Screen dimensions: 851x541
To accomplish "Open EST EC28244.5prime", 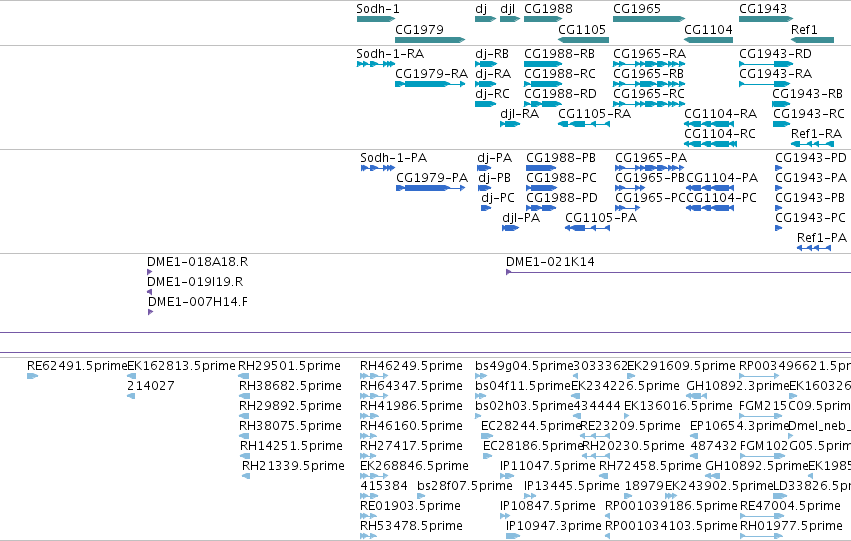I will tap(487, 436).
